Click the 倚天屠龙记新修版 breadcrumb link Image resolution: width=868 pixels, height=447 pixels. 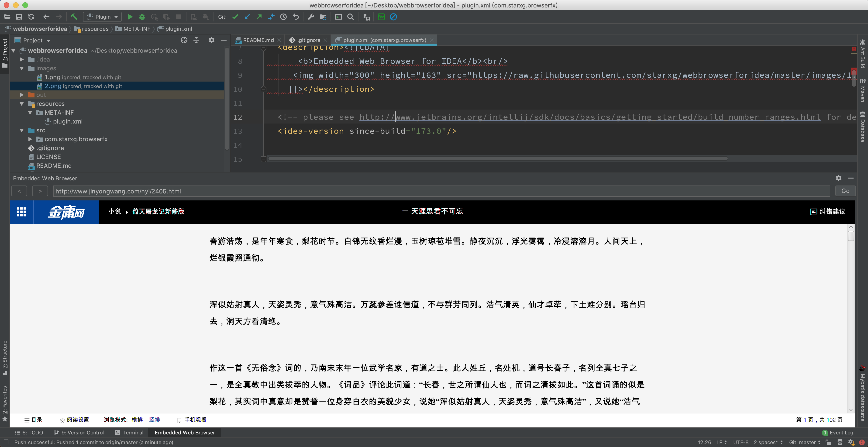coord(158,211)
